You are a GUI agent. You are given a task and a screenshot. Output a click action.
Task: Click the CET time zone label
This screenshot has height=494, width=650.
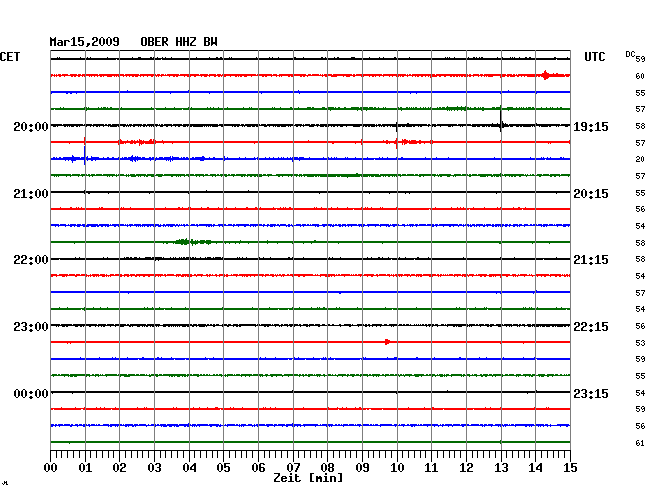[x=10, y=57]
